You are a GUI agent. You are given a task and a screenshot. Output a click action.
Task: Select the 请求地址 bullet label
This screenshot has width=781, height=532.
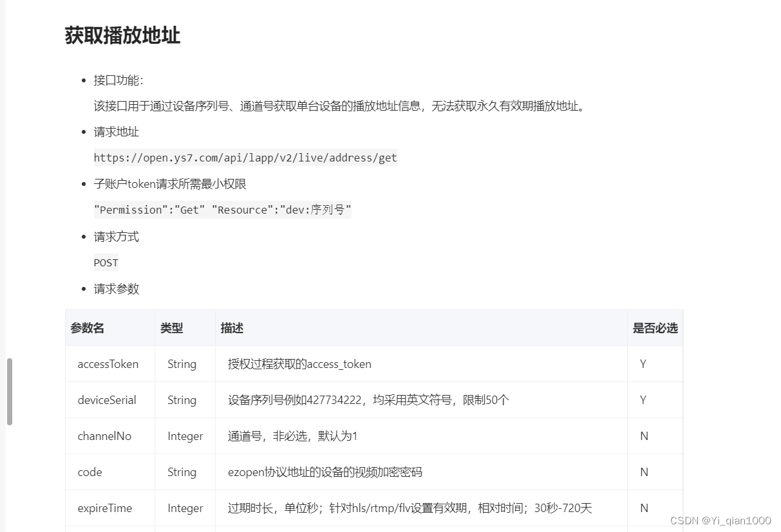click(117, 132)
